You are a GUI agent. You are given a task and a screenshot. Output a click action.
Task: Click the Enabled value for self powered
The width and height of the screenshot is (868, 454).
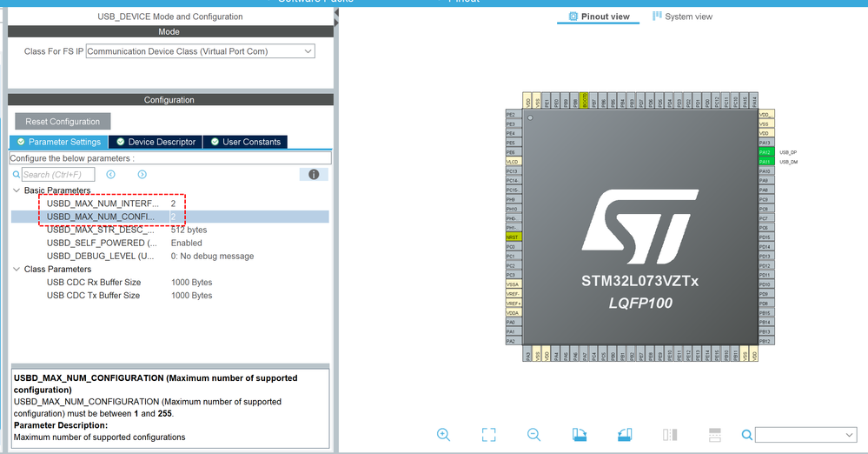click(x=187, y=243)
